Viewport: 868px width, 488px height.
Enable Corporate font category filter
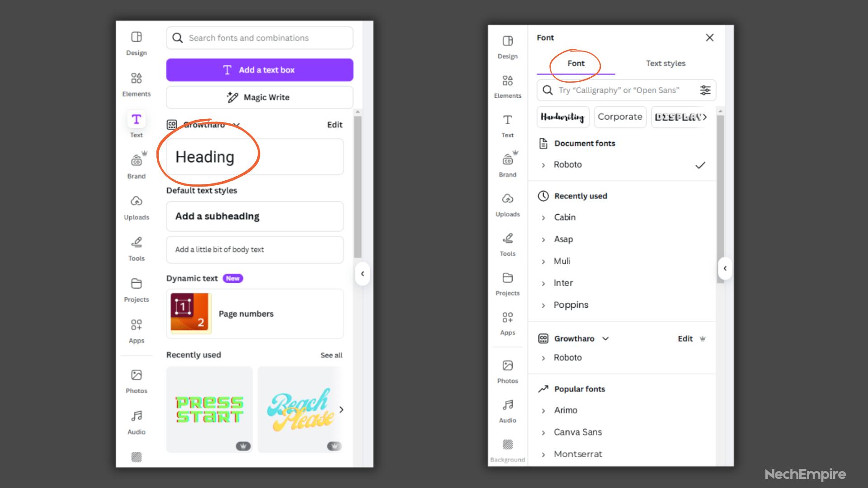(620, 117)
